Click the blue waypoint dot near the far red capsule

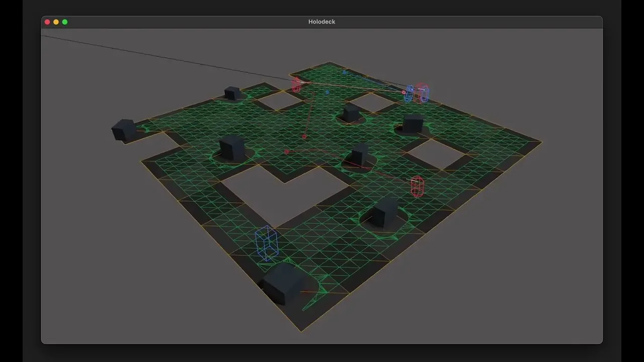pos(327,93)
